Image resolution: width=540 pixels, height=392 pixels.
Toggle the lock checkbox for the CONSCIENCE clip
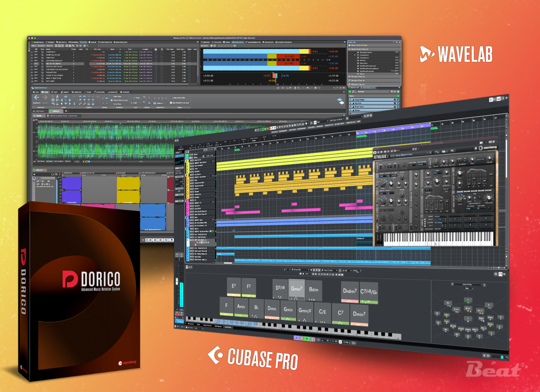pos(156,52)
